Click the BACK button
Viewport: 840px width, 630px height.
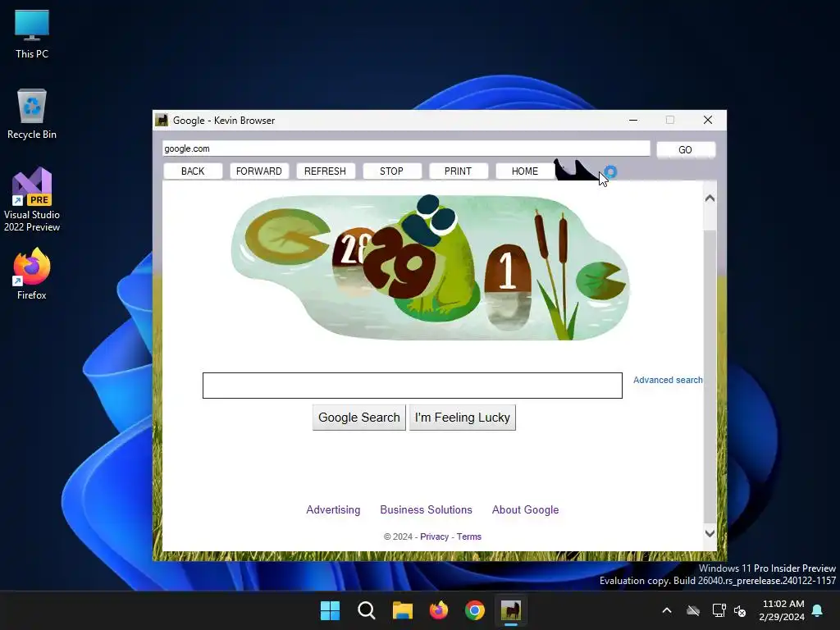click(x=193, y=171)
